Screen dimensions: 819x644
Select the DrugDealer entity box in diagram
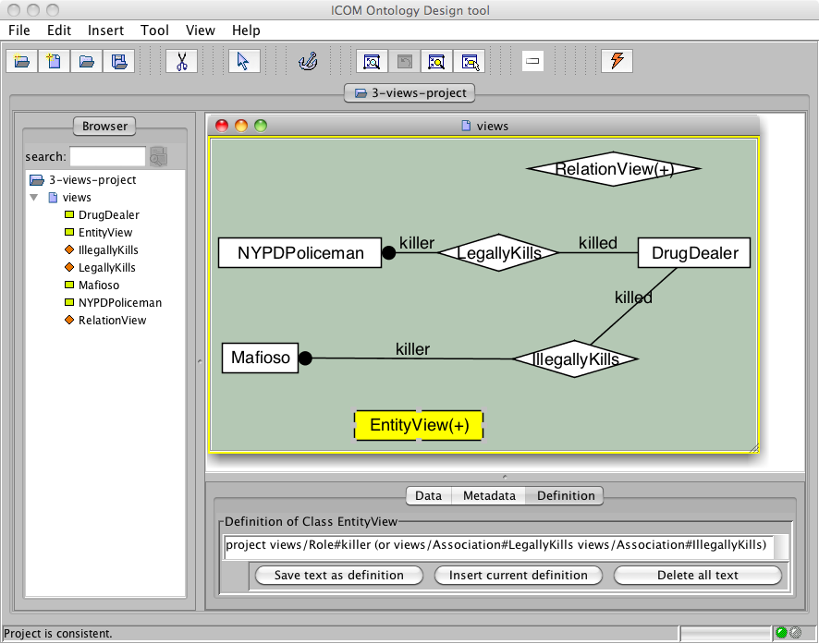(694, 253)
